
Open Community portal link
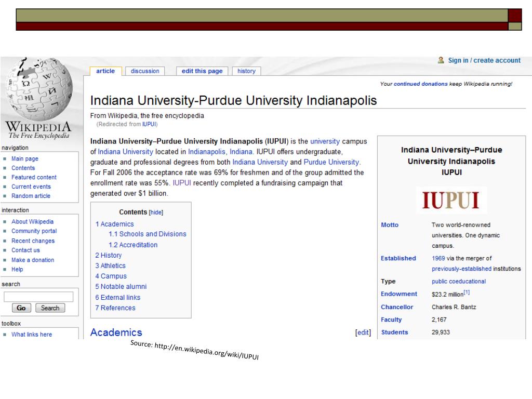pos(34,231)
